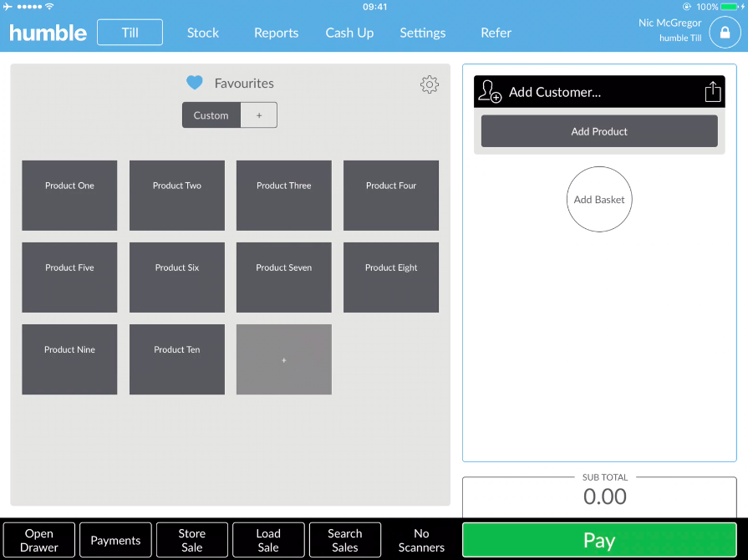The height and width of the screenshot is (560, 748).
Task: Add Product Seven to sale
Action: (284, 277)
